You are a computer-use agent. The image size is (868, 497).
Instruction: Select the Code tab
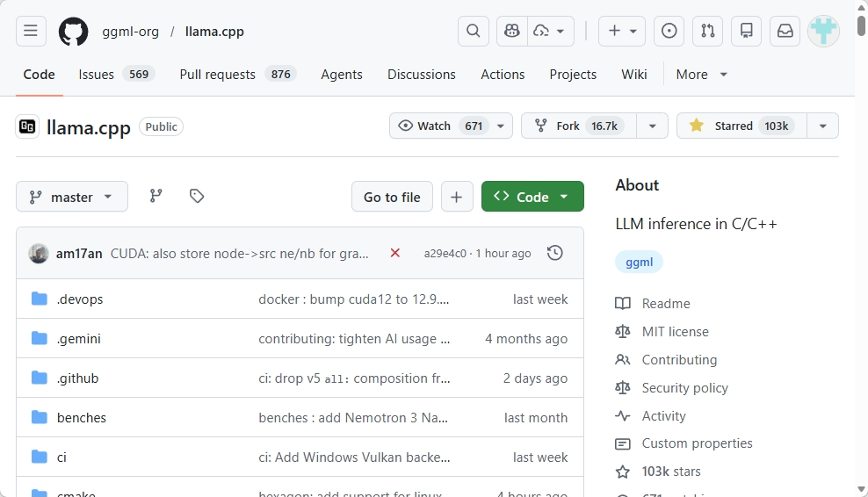[39, 74]
